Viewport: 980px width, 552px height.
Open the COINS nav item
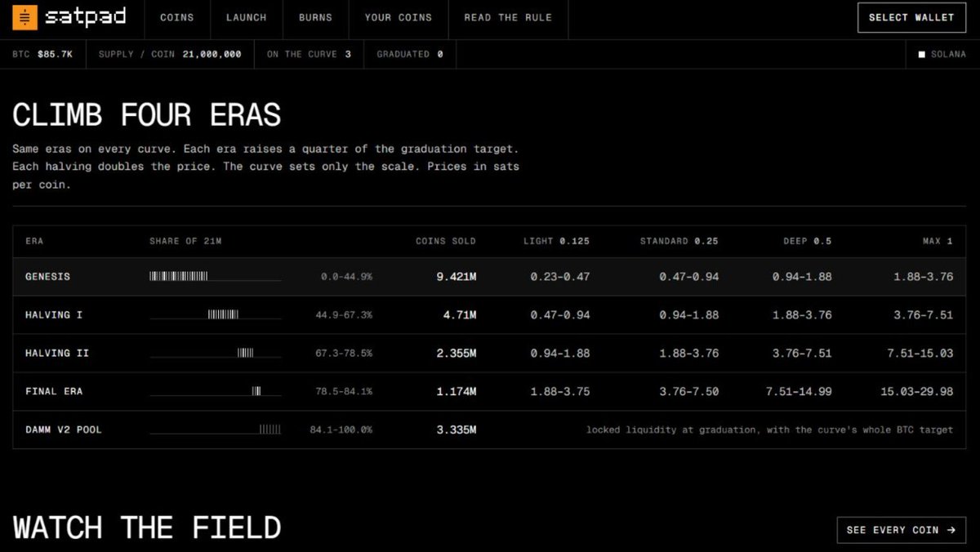pyautogui.click(x=177, y=17)
